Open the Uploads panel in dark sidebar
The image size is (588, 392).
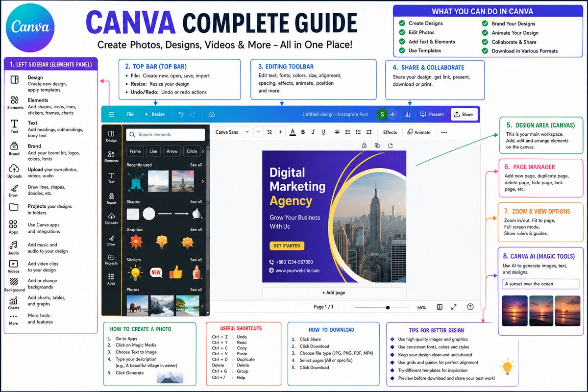[111, 219]
